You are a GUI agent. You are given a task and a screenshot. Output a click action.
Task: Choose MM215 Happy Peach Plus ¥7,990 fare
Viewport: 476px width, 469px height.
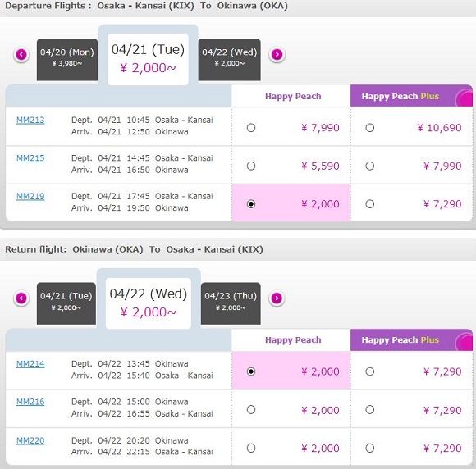(x=370, y=166)
